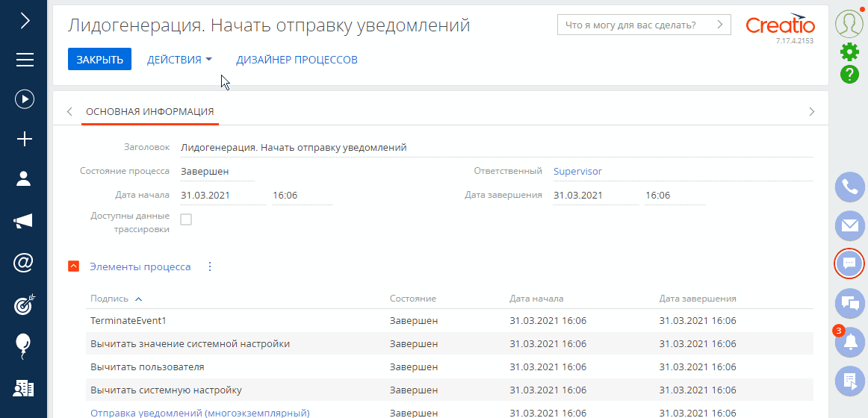Click the plus quick add icon
868x418 pixels.
(x=25, y=140)
